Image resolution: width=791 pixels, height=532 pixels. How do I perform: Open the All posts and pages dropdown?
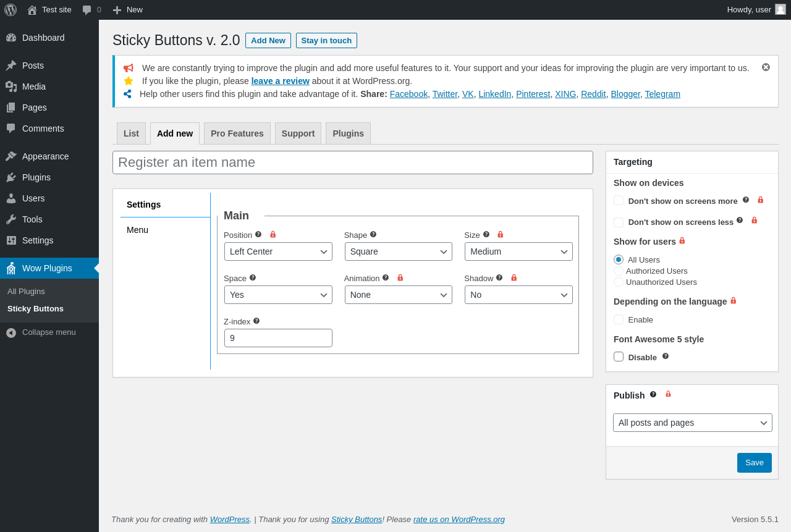point(693,423)
